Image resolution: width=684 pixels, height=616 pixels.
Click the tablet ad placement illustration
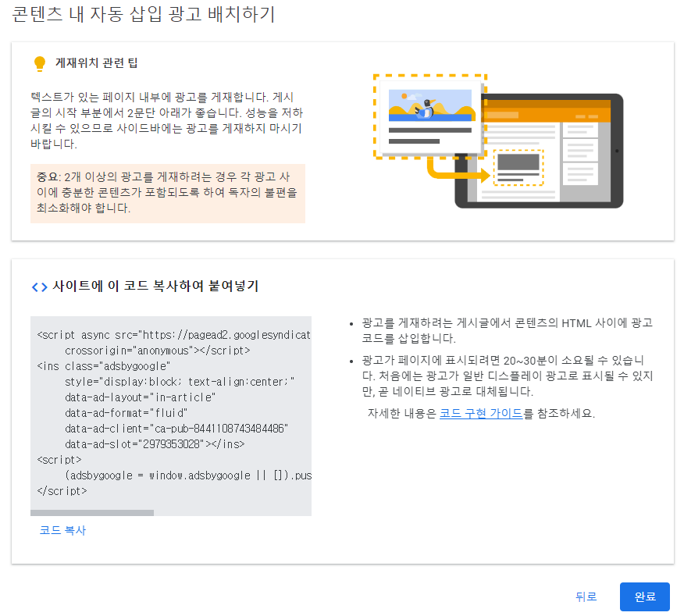(498, 141)
